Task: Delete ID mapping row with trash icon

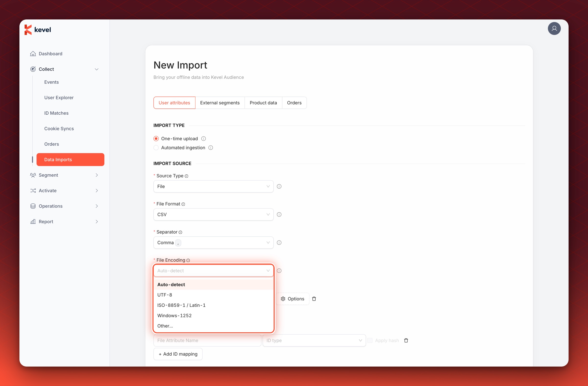Action: pyautogui.click(x=406, y=340)
